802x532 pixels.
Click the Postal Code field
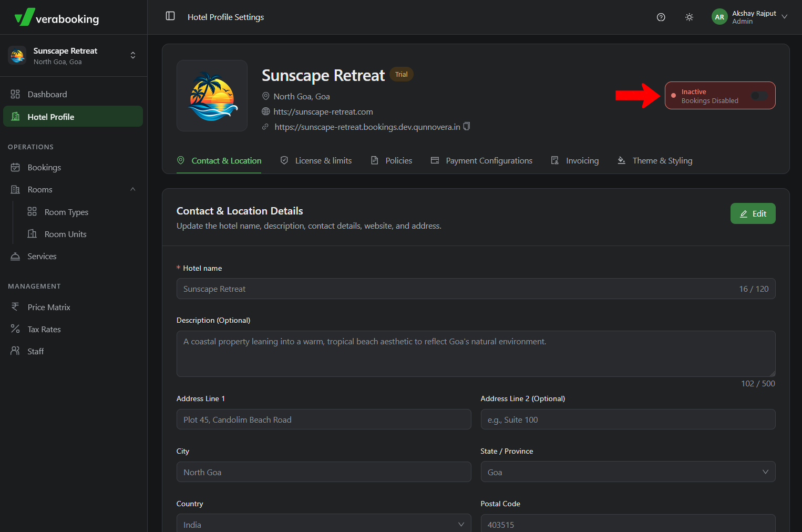[628, 524]
